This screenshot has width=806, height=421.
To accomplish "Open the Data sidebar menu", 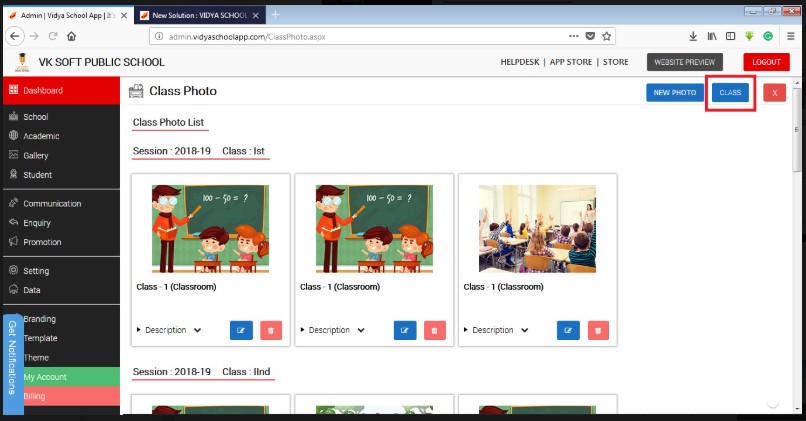I will [61, 290].
